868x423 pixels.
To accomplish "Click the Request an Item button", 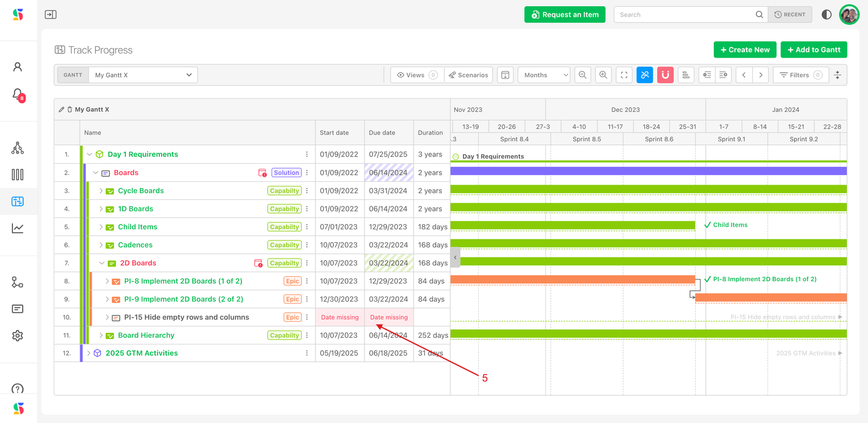I will pyautogui.click(x=565, y=15).
